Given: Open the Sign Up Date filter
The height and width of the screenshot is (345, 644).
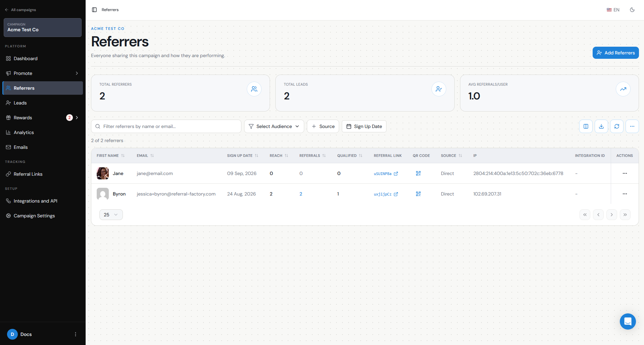Looking at the screenshot, I should coord(364,126).
